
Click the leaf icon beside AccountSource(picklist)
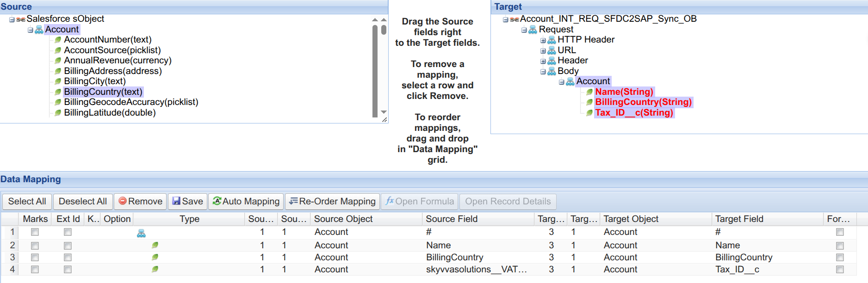pyautogui.click(x=58, y=50)
